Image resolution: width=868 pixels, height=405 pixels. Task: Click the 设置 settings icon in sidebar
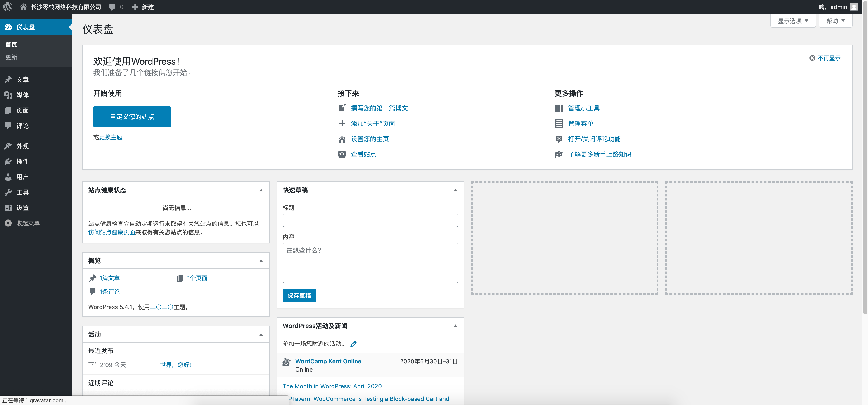point(8,208)
